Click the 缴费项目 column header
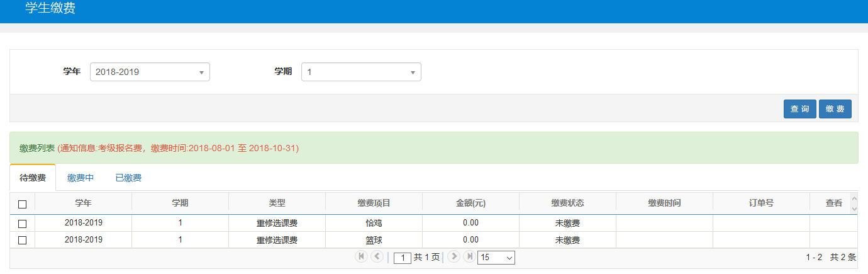The width and height of the screenshot is (868, 274). [x=374, y=203]
